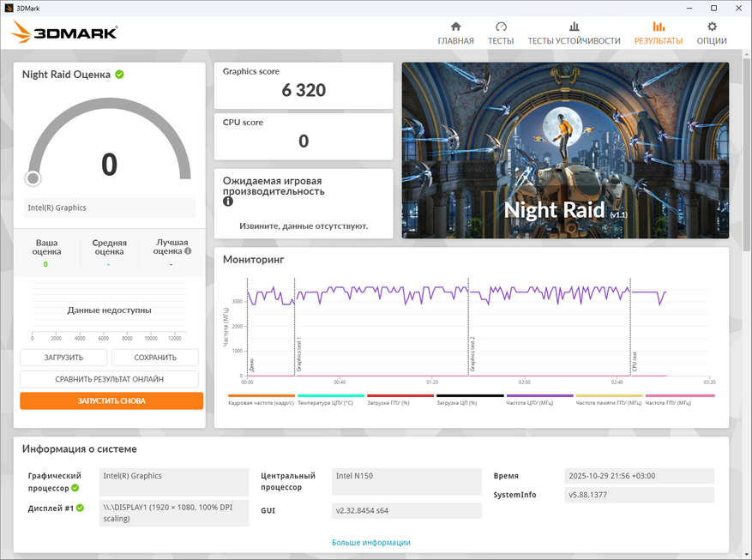Click СРАВНИТЬ РЕЗУЛЬТАТ ОНЛАЙН button
752x560 pixels.
(109, 379)
